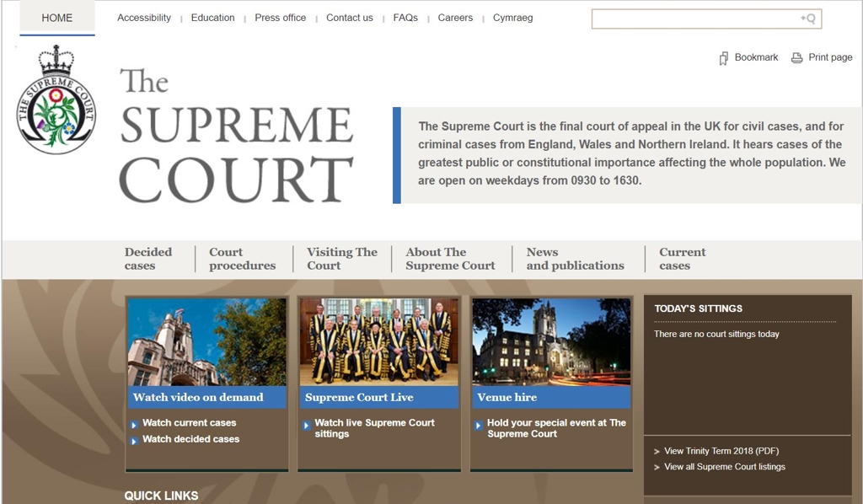Click arrow bullet beside Hold your special event
The image size is (863, 504).
click(479, 425)
